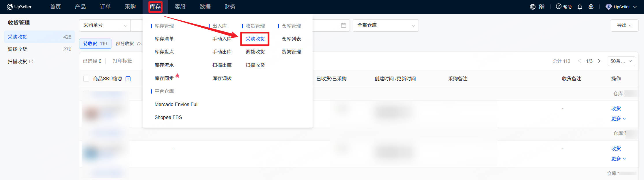The image size is (644, 180).
Task: Go to next page arrow
Action: click(x=599, y=61)
